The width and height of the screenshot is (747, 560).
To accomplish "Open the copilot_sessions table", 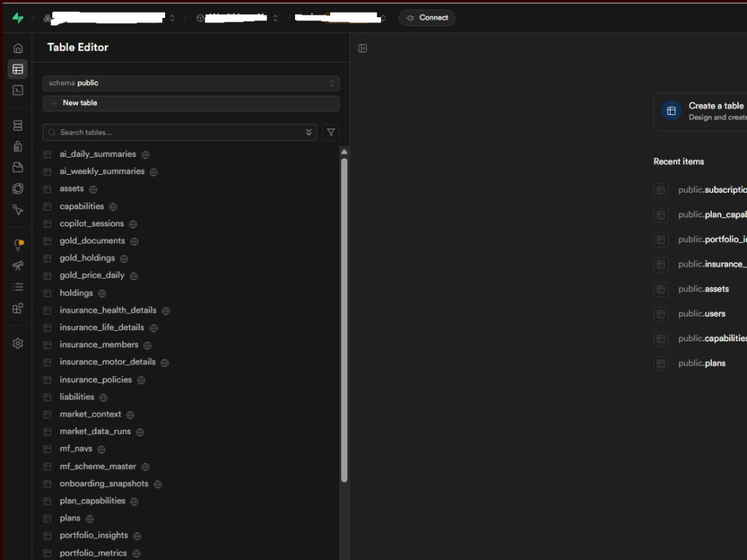I will pyautogui.click(x=91, y=223).
